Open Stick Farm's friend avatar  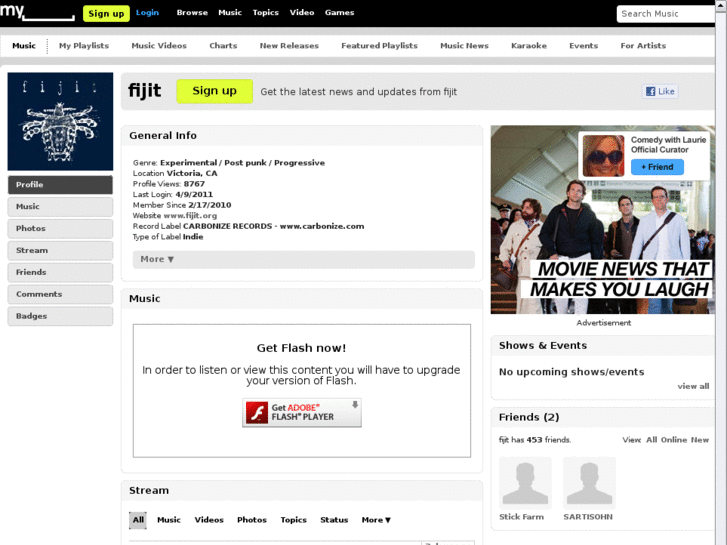525,483
